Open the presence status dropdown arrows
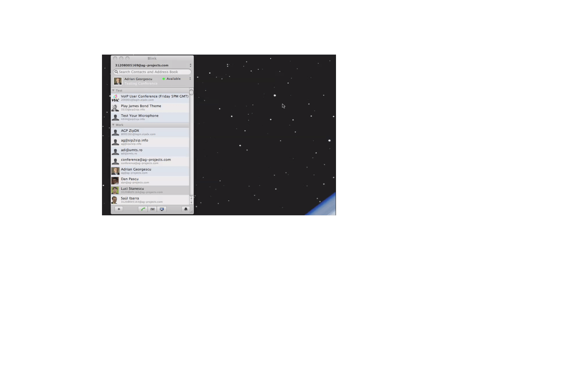Image resolution: width=588 pixels, height=368 pixels. 190,79
